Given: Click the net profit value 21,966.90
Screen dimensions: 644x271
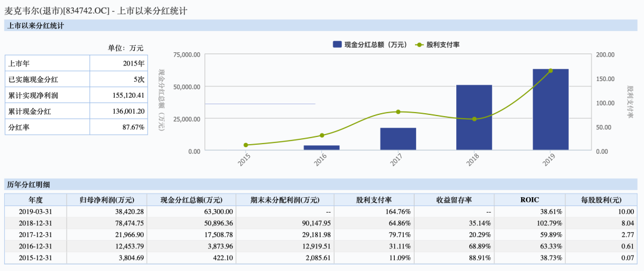Looking at the screenshot, I should coord(130,235).
